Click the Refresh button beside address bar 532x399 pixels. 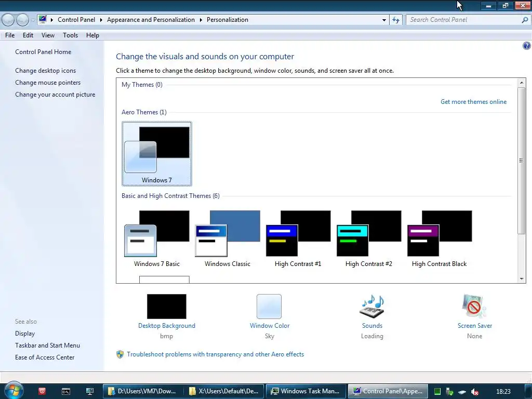[x=396, y=20]
